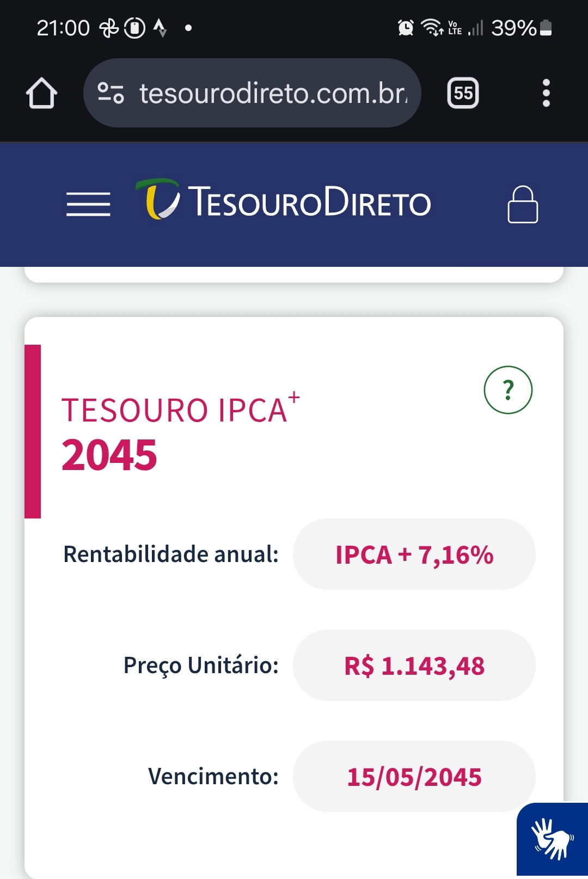Tap the Rentabilidade anual label

pos(171,554)
